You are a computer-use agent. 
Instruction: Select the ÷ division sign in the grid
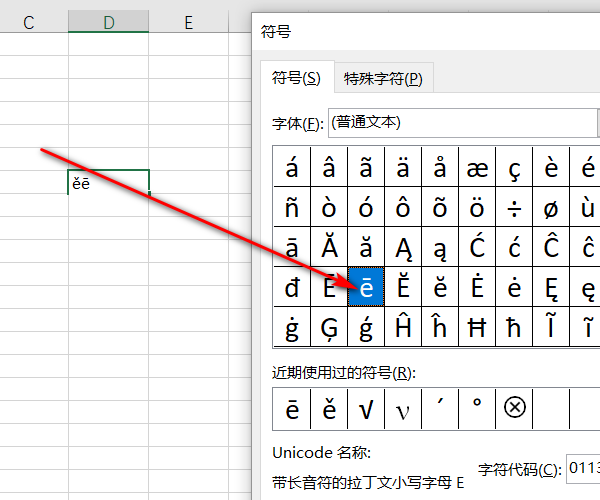point(514,207)
